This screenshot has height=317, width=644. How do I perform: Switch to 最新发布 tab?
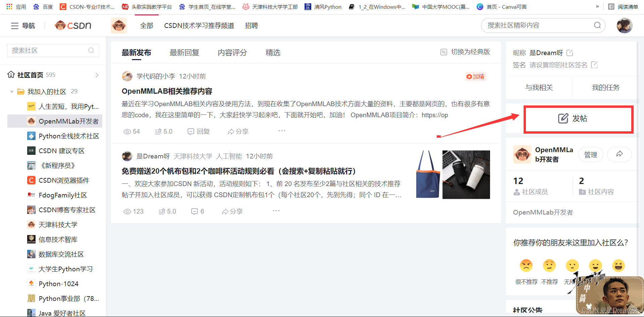(136, 53)
